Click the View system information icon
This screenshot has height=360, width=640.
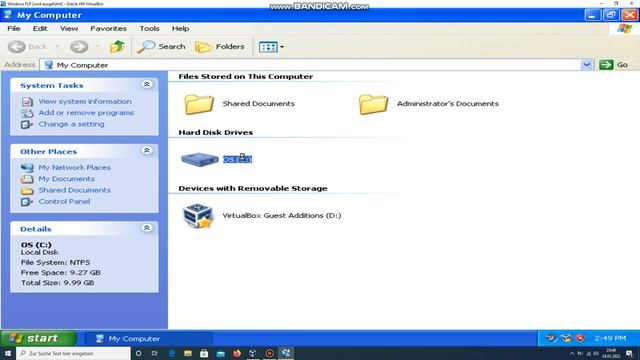tap(27, 102)
